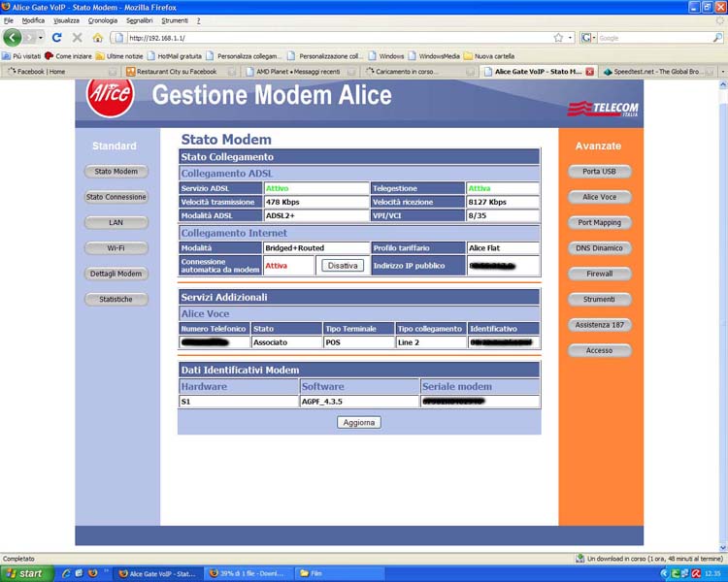Image resolution: width=728 pixels, height=582 pixels.
Task: Click the Disattiva button
Action: (x=343, y=266)
